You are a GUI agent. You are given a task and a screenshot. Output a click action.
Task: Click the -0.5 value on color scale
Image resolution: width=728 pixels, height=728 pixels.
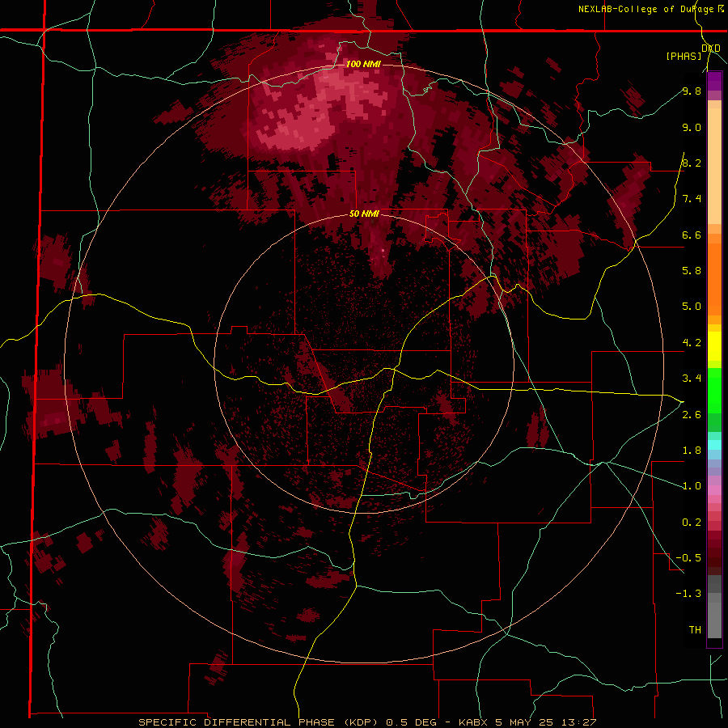pos(688,558)
